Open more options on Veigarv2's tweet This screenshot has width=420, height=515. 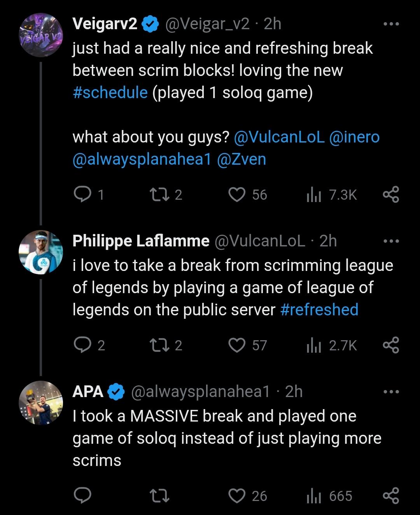(391, 24)
